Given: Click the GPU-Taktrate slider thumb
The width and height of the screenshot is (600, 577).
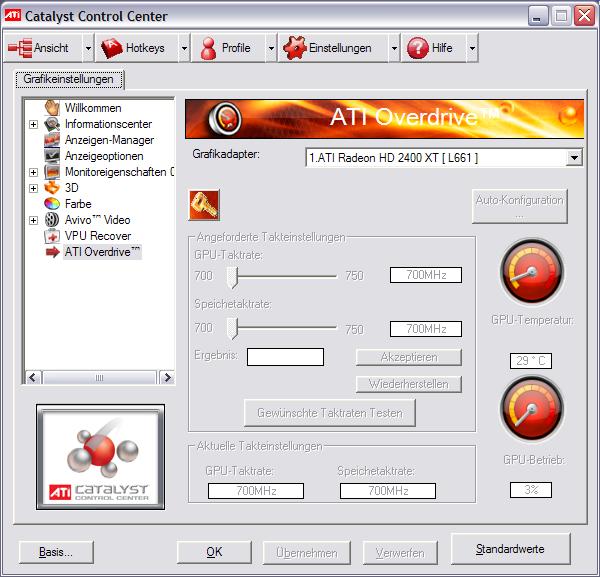Looking at the screenshot, I should [232, 277].
